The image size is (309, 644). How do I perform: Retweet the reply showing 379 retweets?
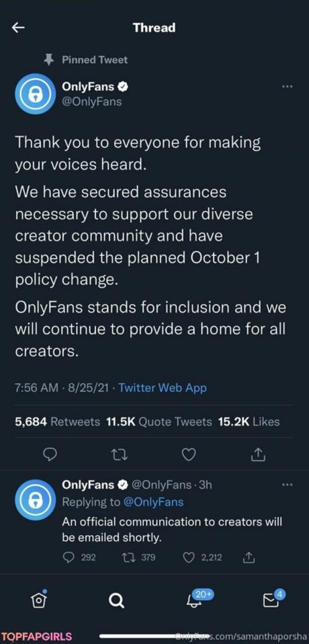[139, 557]
